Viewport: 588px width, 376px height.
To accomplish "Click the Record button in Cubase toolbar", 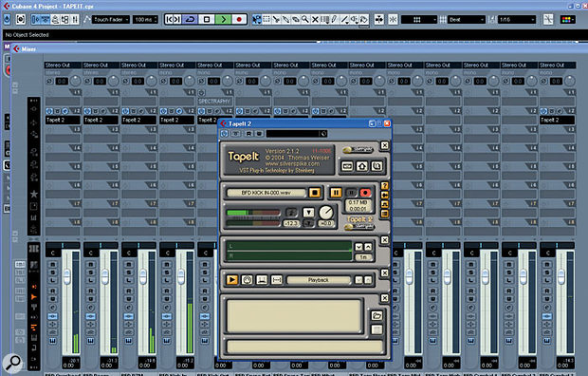I will [x=239, y=19].
